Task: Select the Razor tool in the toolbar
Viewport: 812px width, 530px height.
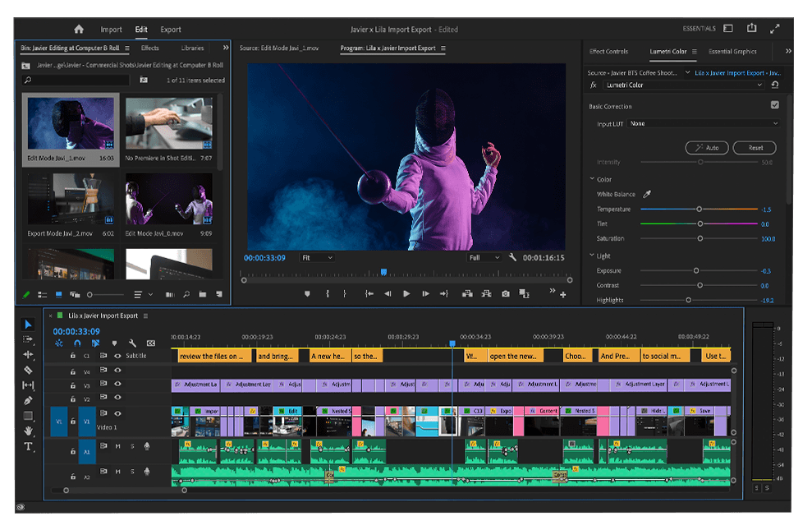Action: point(29,370)
